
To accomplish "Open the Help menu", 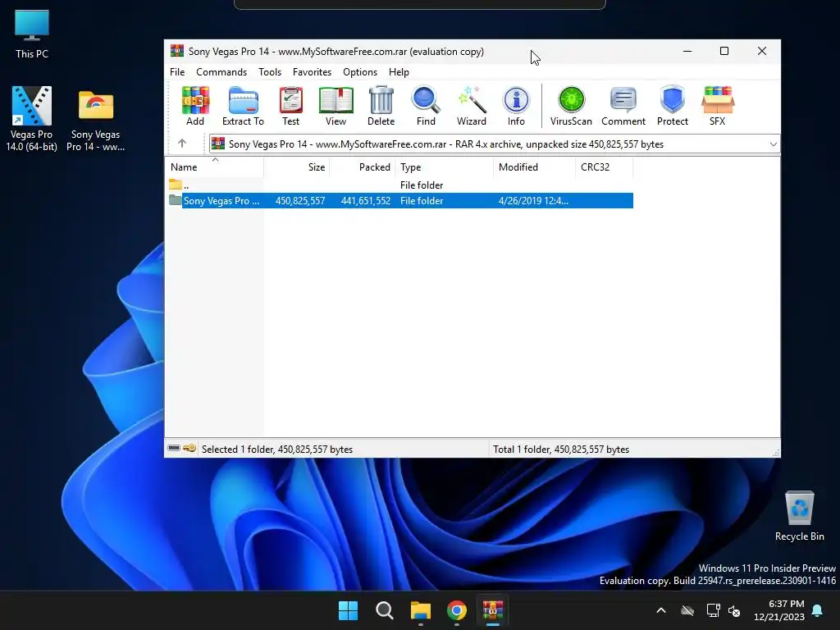I will (x=399, y=72).
